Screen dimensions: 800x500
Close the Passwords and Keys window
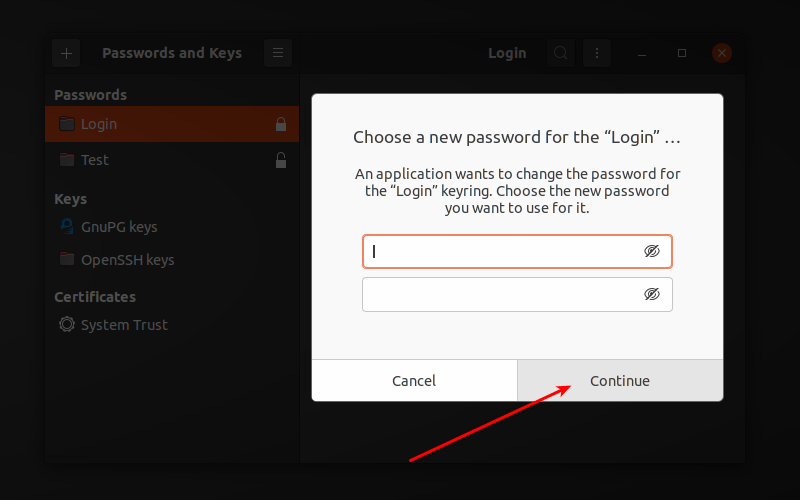coord(722,53)
